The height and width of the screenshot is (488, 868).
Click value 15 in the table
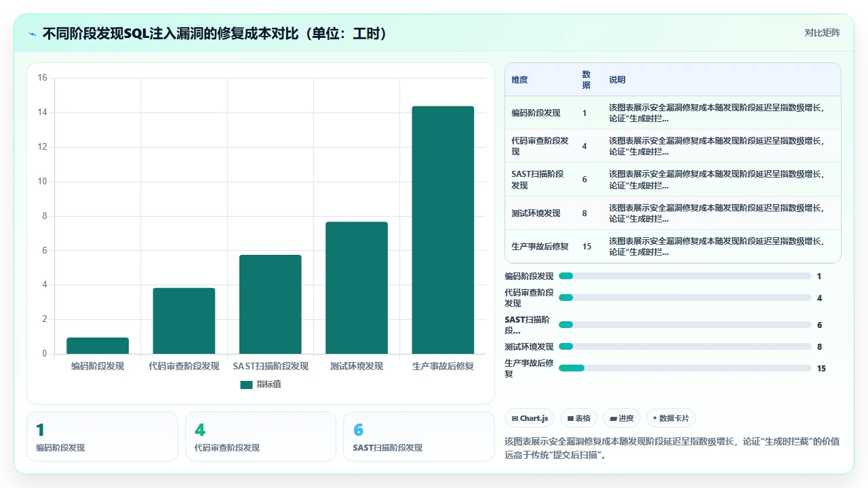587,247
